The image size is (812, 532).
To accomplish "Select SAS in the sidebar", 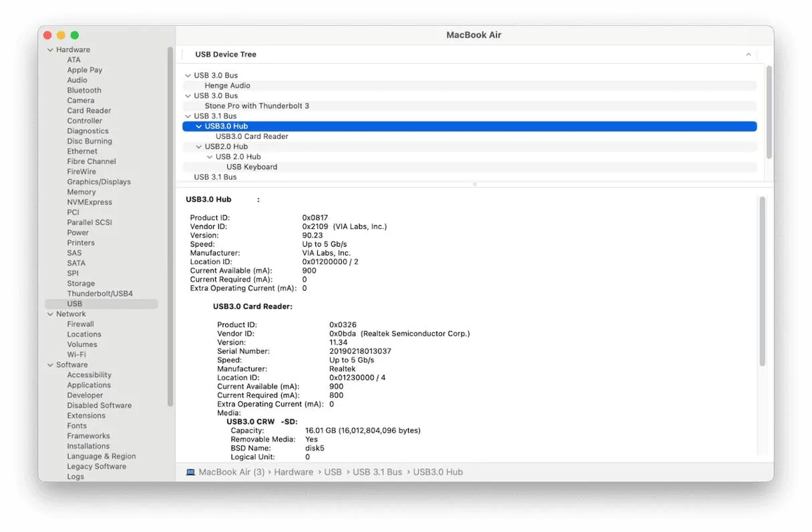I will pos(74,253).
